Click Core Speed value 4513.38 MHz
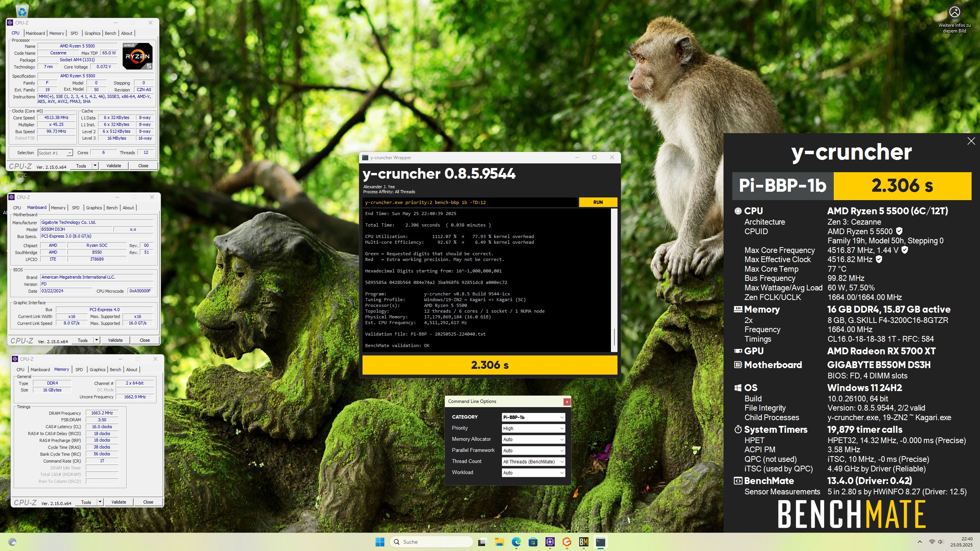This screenshot has height=551, width=980. click(x=56, y=118)
